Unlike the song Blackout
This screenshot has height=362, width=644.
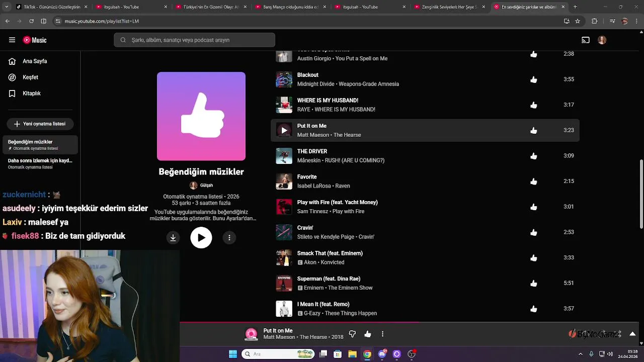click(x=534, y=79)
